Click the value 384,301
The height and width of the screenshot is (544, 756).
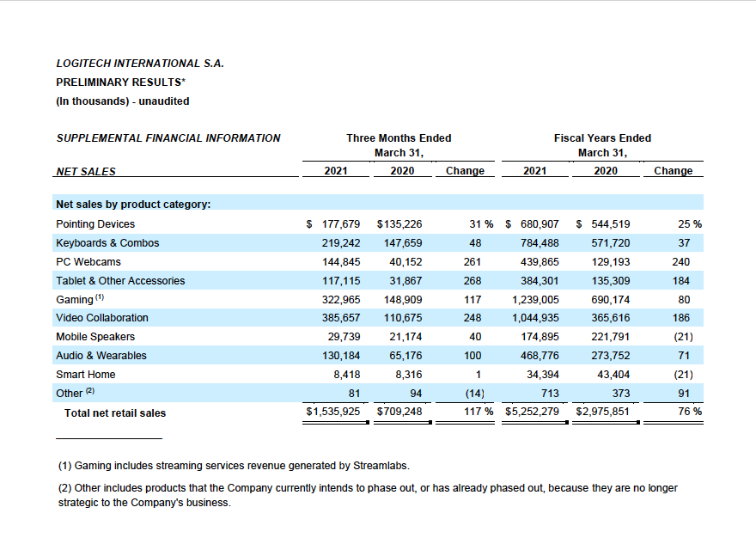(x=540, y=281)
